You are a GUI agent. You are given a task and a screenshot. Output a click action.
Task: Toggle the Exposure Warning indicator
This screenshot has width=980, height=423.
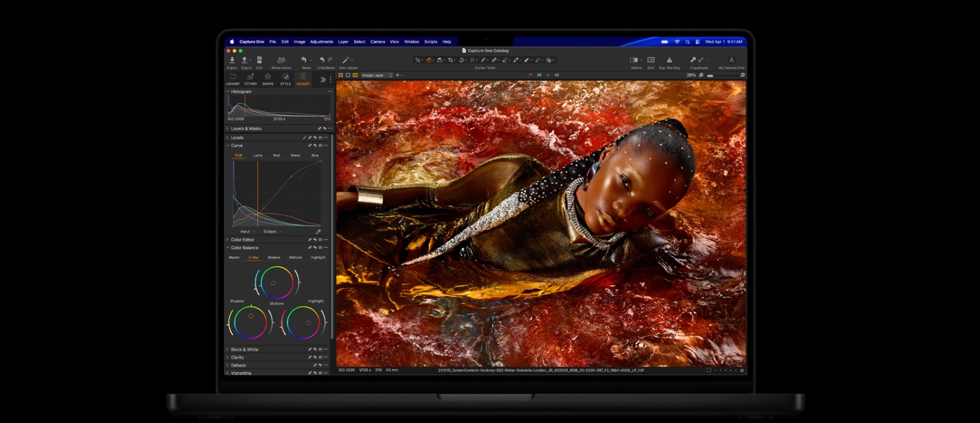click(x=669, y=61)
